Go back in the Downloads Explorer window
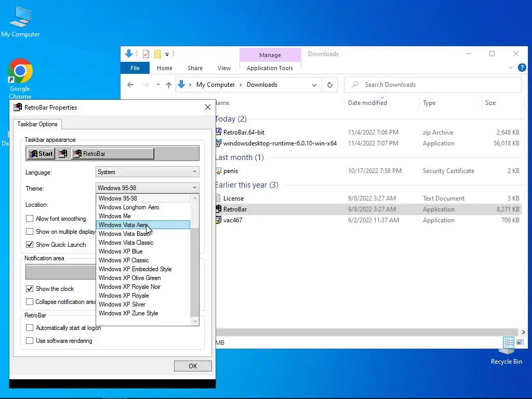The width and height of the screenshot is (532, 399). tap(130, 85)
